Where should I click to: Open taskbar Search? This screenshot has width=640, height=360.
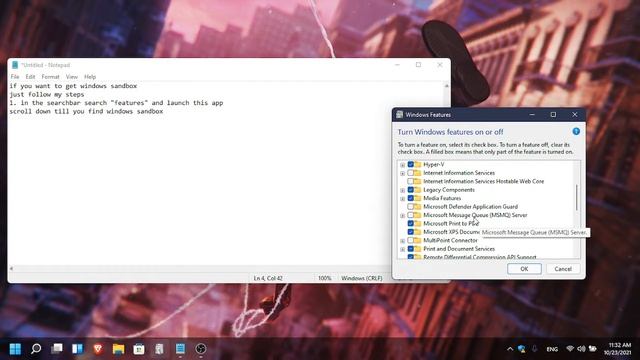tap(36, 349)
